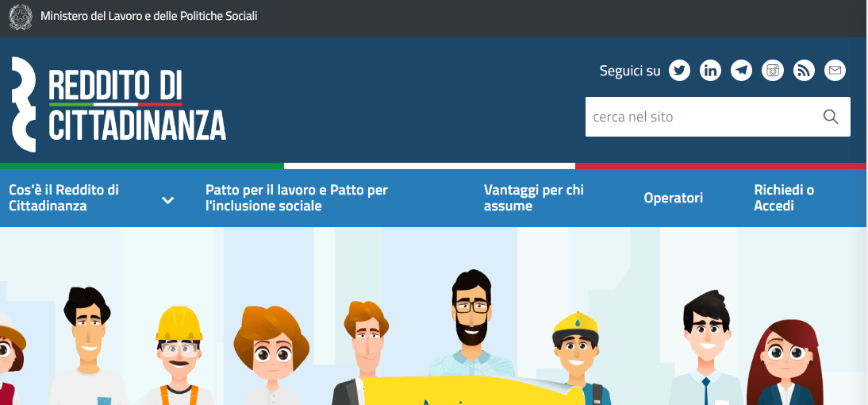Open the RSS feed icon

tap(804, 71)
